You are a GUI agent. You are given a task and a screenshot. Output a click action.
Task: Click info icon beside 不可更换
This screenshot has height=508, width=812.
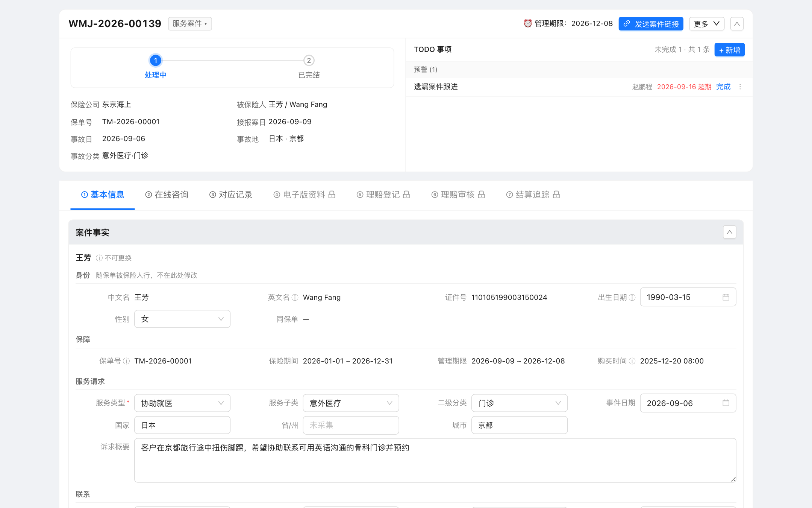99,258
